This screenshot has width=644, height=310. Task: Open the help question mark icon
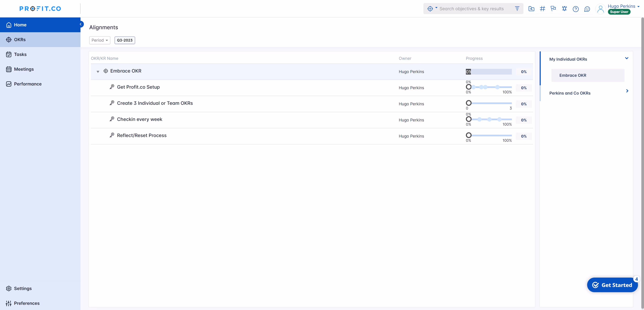point(576,9)
